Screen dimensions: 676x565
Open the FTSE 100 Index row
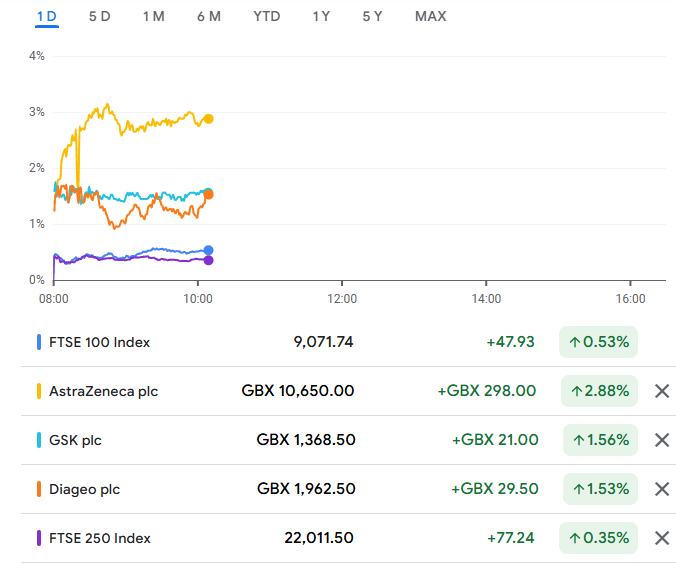pos(348,342)
